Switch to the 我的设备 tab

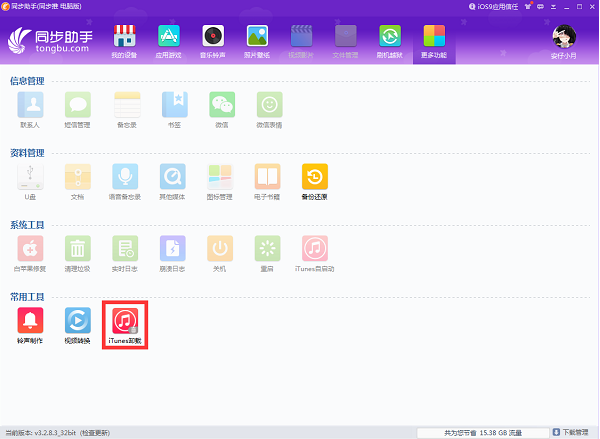[x=124, y=42]
